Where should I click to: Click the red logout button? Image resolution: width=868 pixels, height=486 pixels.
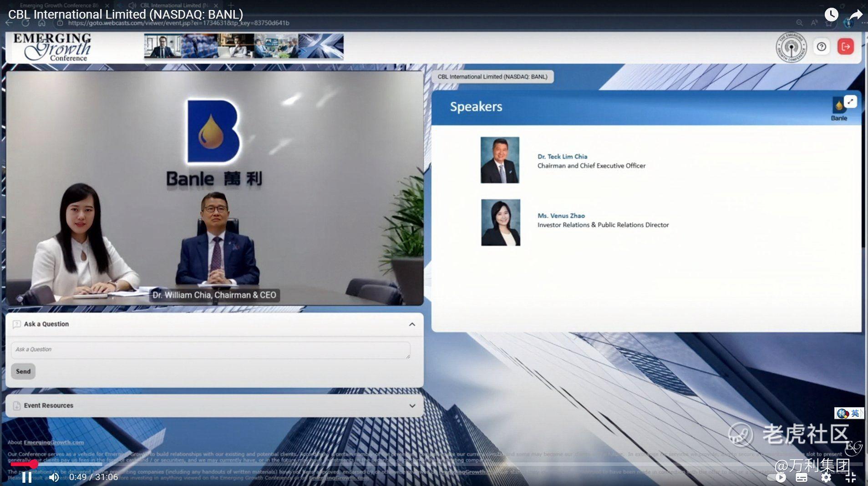click(x=846, y=46)
